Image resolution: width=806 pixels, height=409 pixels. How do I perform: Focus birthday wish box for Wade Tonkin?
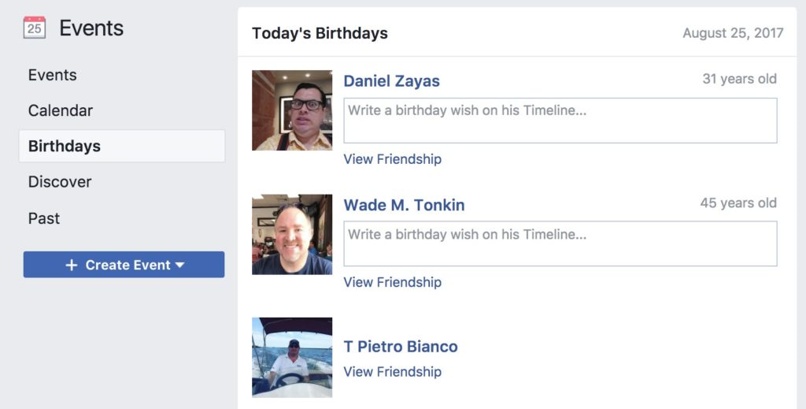point(560,244)
